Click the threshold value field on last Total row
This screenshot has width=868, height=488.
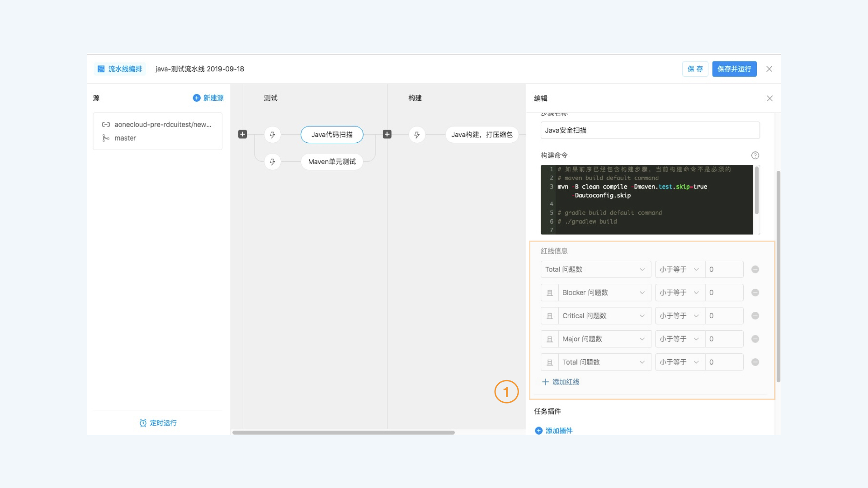pos(724,362)
